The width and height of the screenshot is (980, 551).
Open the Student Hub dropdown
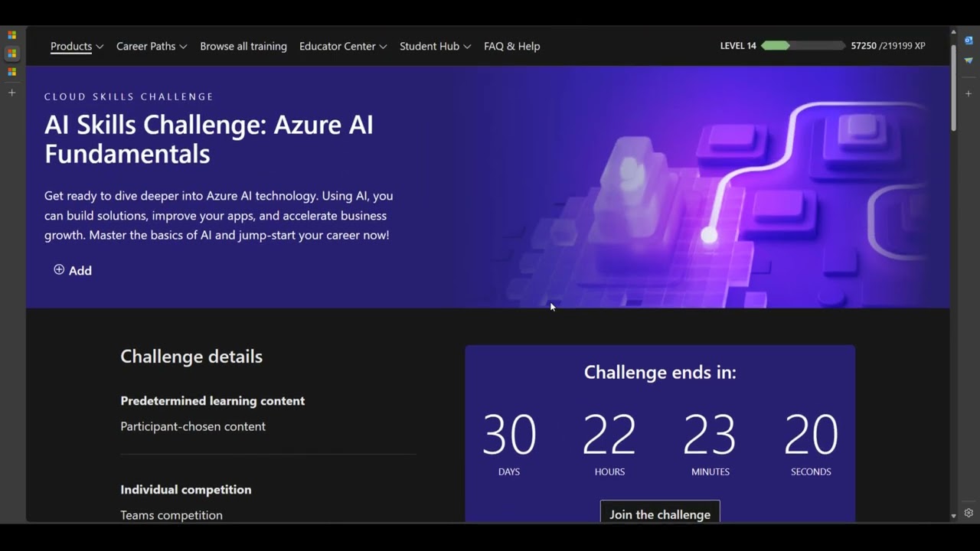click(x=435, y=46)
